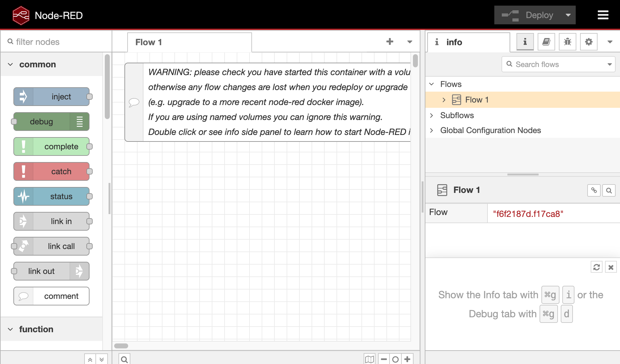Image resolution: width=620 pixels, height=364 pixels.
Task: Add a new flow tab with plus
Action: 390,42
